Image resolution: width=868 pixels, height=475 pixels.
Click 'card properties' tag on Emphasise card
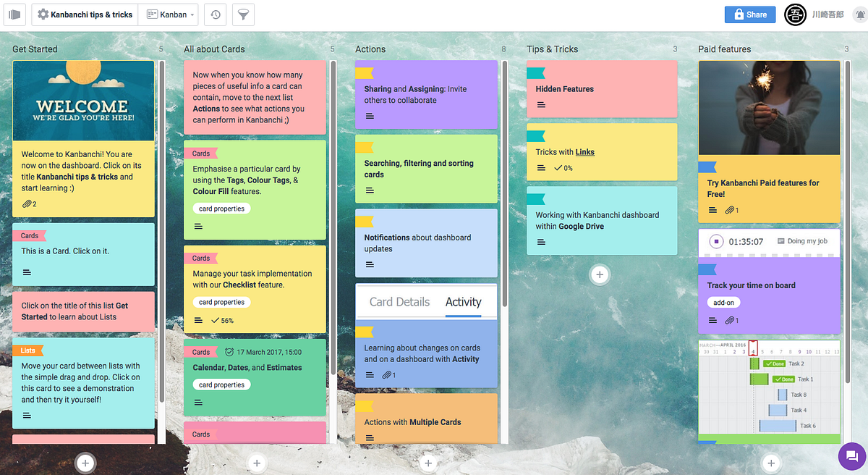tap(221, 209)
